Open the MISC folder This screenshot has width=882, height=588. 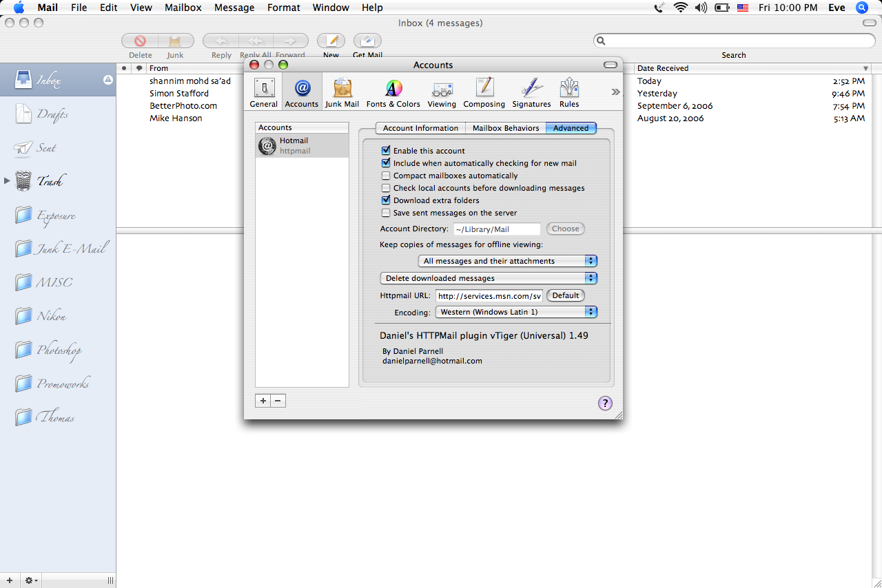pos(58,282)
